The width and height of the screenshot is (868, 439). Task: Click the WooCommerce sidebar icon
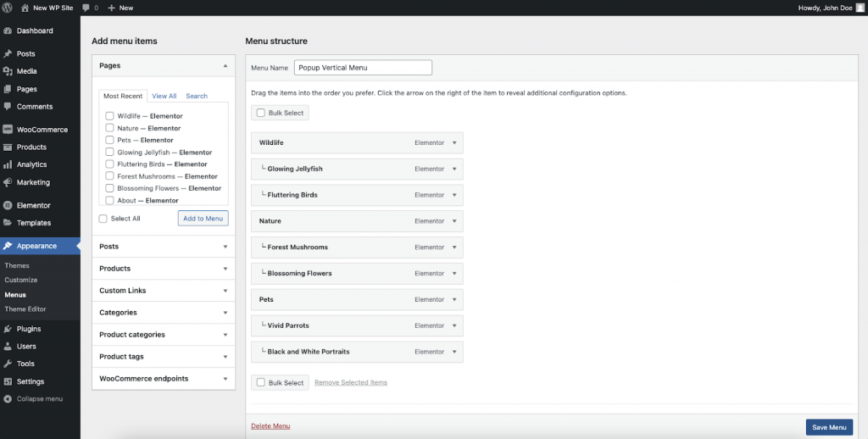pyautogui.click(x=8, y=130)
